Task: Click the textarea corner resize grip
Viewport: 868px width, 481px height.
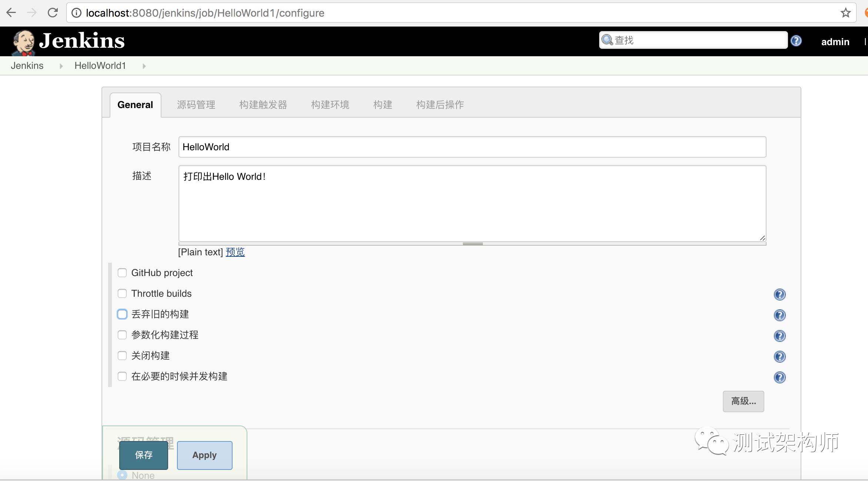Action: point(762,238)
